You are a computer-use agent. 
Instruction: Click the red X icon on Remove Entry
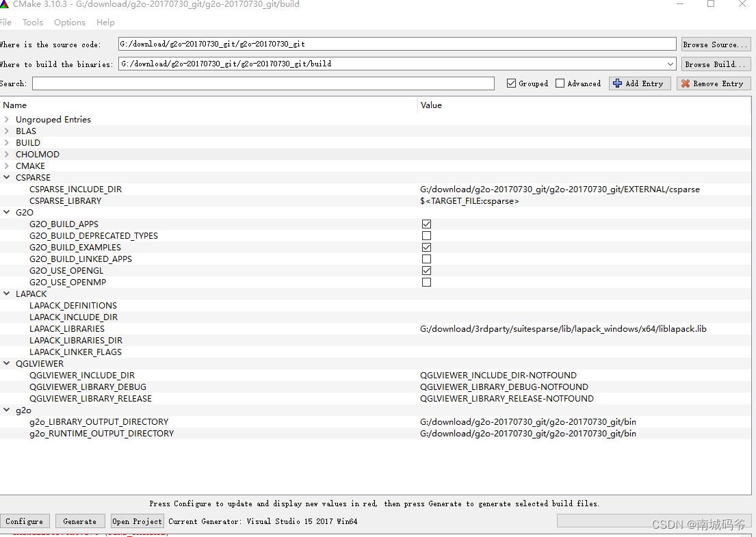click(x=685, y=83)
